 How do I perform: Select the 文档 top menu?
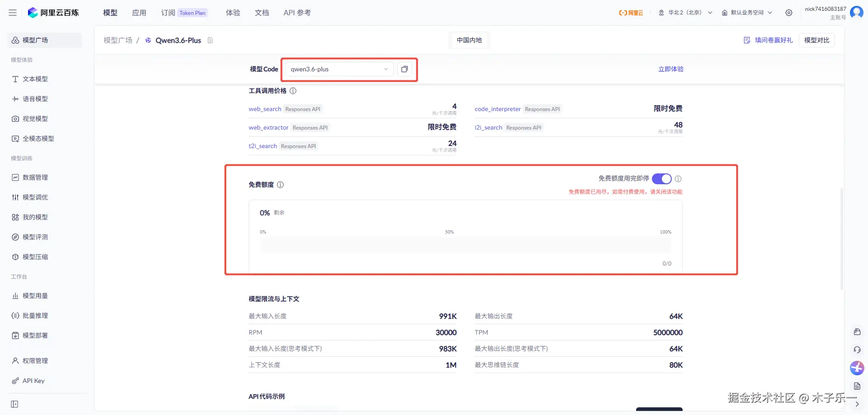click(262, 13)
